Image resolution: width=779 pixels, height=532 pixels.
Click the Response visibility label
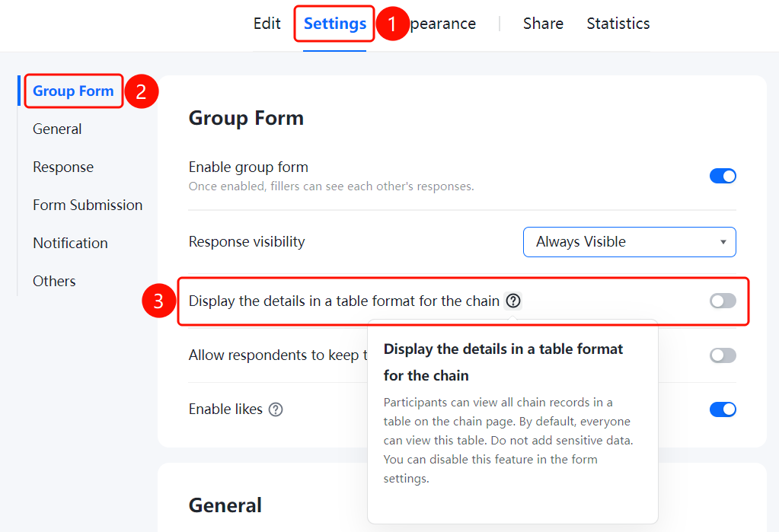pos(247,242)
